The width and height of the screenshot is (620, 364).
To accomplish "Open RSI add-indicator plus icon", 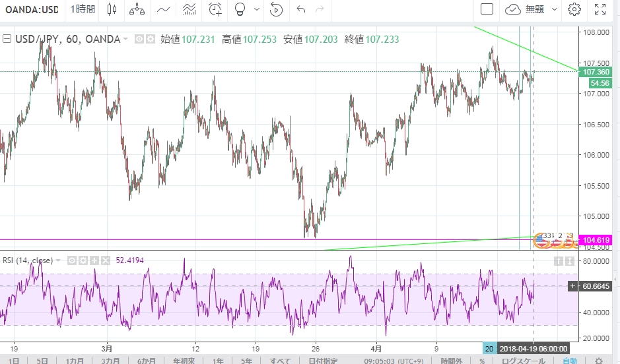I will pyautogui.click(x=94, y=260).
